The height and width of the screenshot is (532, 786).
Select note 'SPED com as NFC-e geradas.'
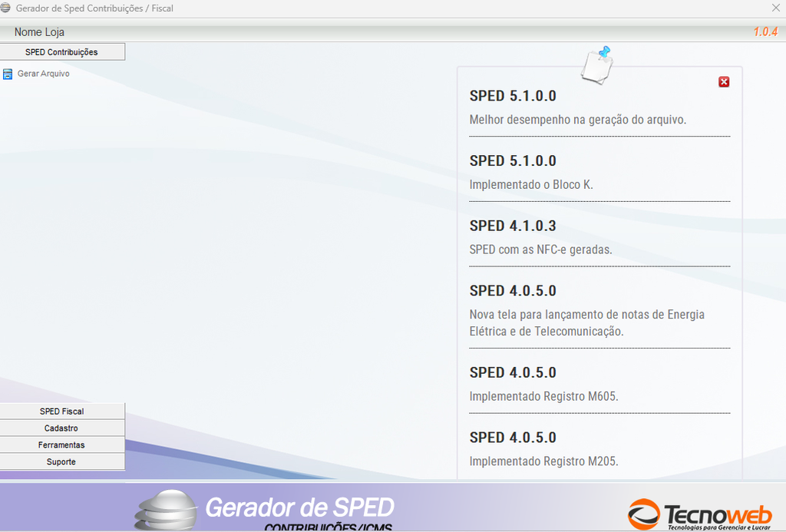(541, 249)
